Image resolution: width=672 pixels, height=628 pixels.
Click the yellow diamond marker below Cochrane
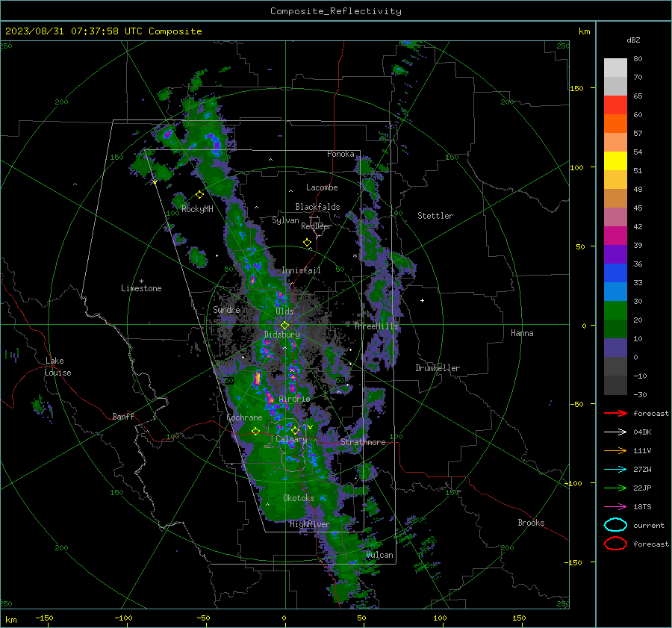tap(256, 432)
